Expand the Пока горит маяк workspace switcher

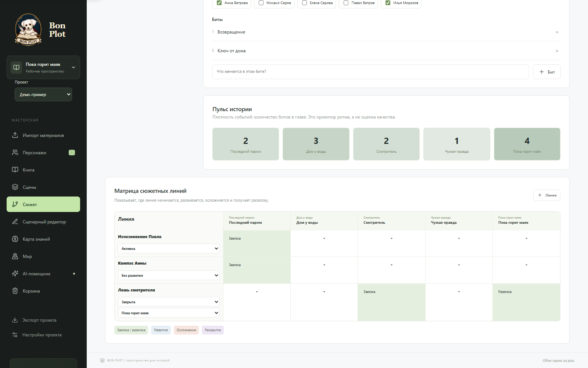(43, 67)
